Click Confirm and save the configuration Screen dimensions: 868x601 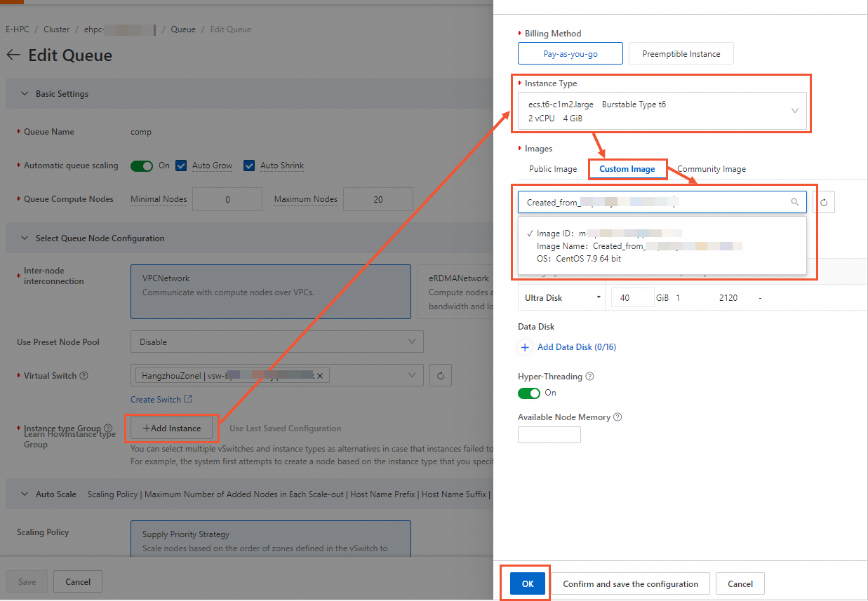[631, 583]
